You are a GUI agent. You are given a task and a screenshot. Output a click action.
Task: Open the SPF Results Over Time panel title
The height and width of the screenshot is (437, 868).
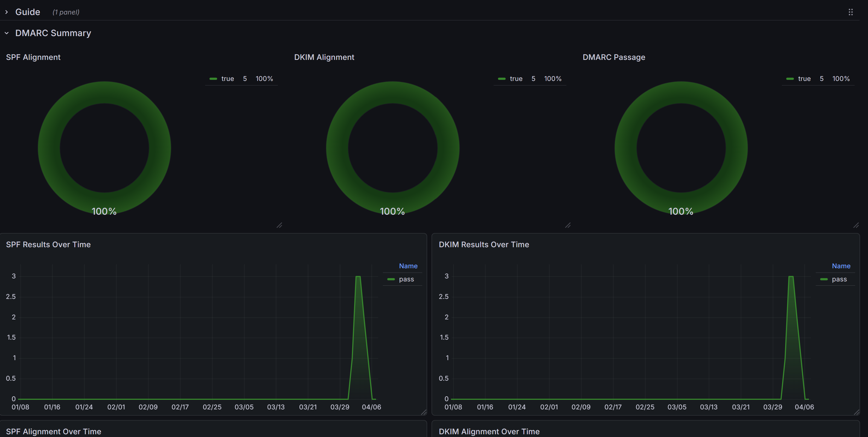(x=48, y=244)
